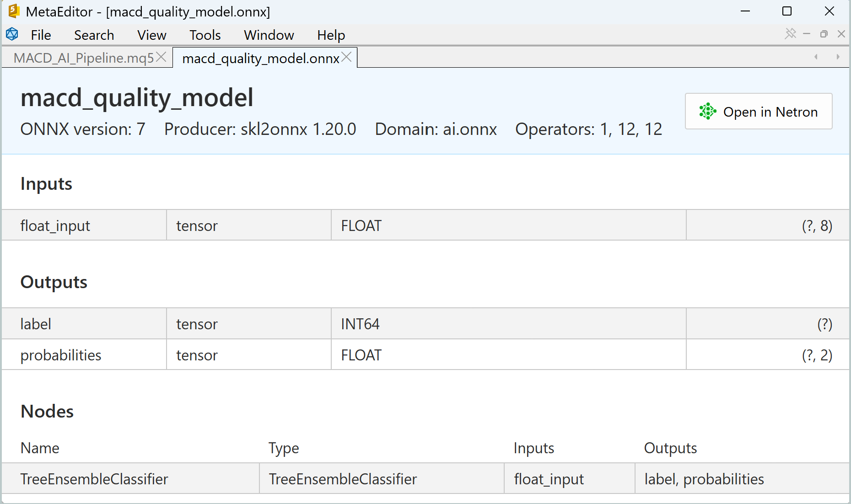Maximize the MetaEditor window

pyautogui.click(x=787, y=11)
